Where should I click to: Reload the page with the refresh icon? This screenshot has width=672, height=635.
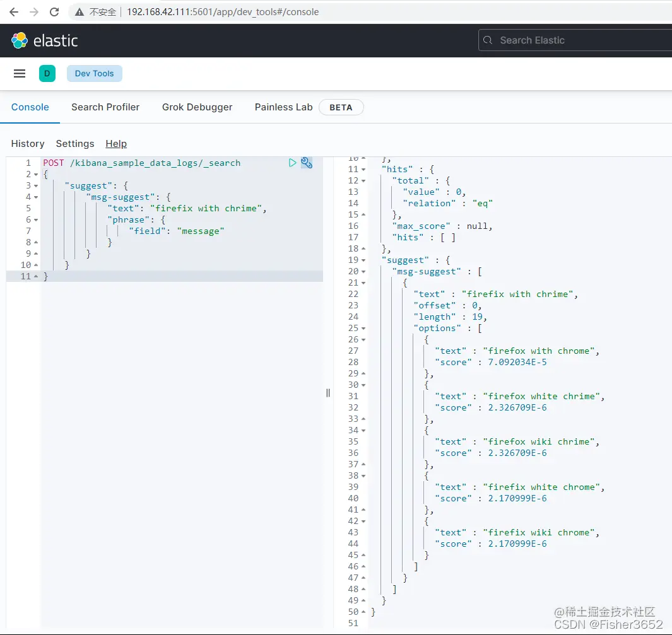coord(54,12)
